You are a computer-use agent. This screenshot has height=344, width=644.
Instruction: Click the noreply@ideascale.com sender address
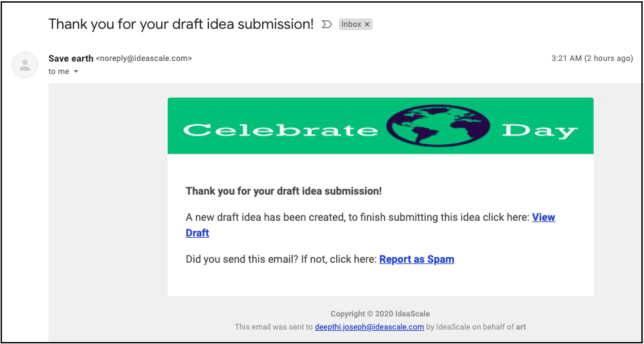pyautogui.click(x=143, y=59)
